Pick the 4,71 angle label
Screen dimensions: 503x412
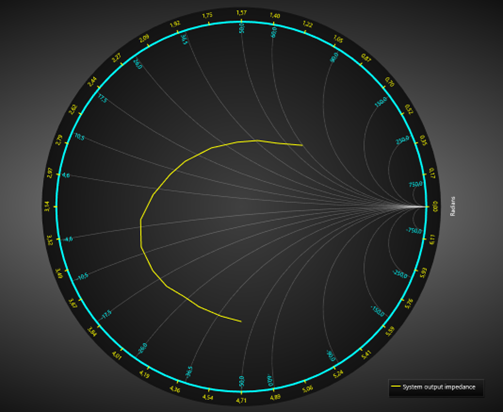pos(241,400)
